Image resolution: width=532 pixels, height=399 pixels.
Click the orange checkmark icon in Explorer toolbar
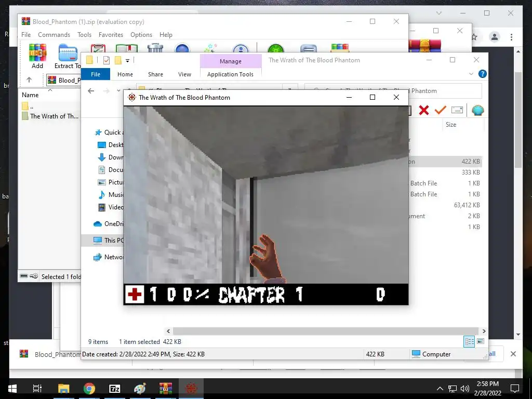441,110
